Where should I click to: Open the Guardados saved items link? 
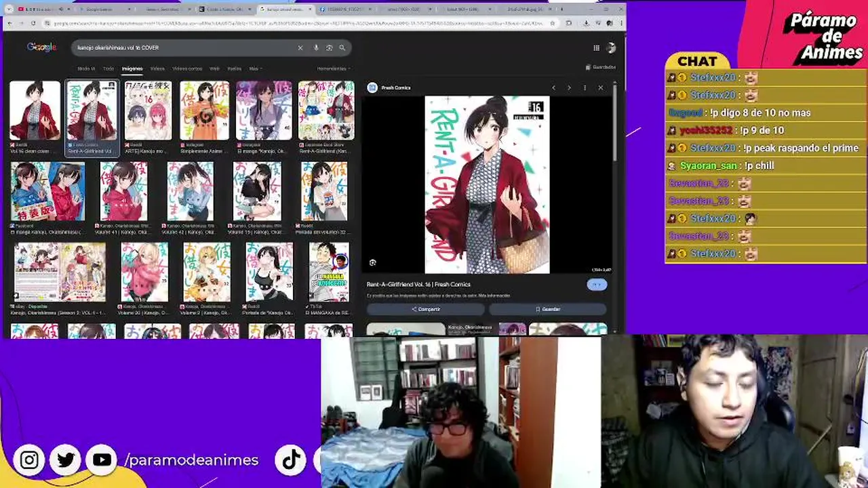tap(600, 67)
